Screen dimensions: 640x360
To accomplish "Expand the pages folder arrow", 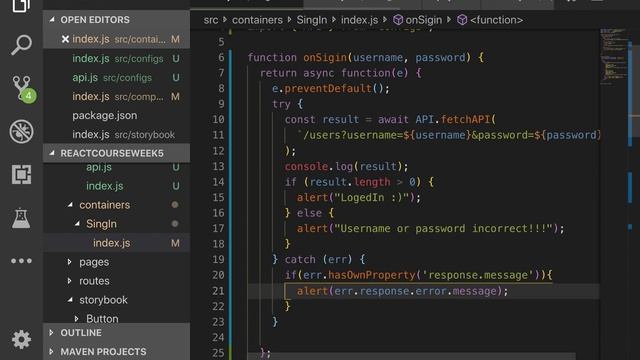I will (69, 262).
